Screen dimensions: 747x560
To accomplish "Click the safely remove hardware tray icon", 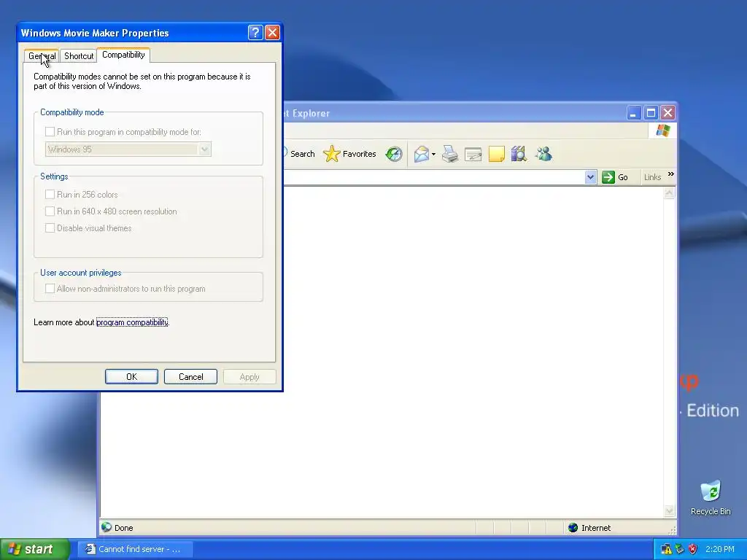I will (679, 549).
